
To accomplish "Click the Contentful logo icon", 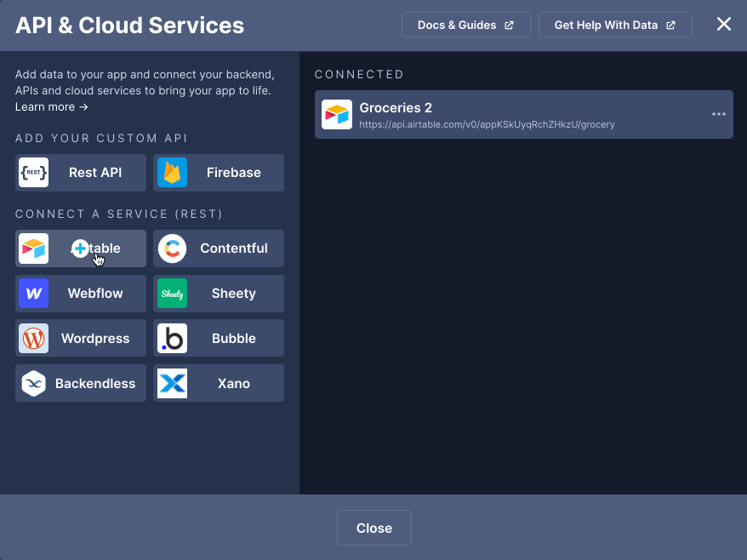I will point(172,249).
